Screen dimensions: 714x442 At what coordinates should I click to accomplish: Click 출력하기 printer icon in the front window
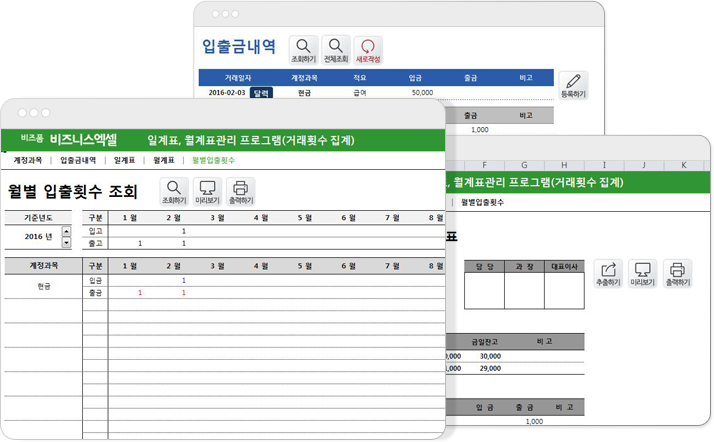[x=240, y=190]
